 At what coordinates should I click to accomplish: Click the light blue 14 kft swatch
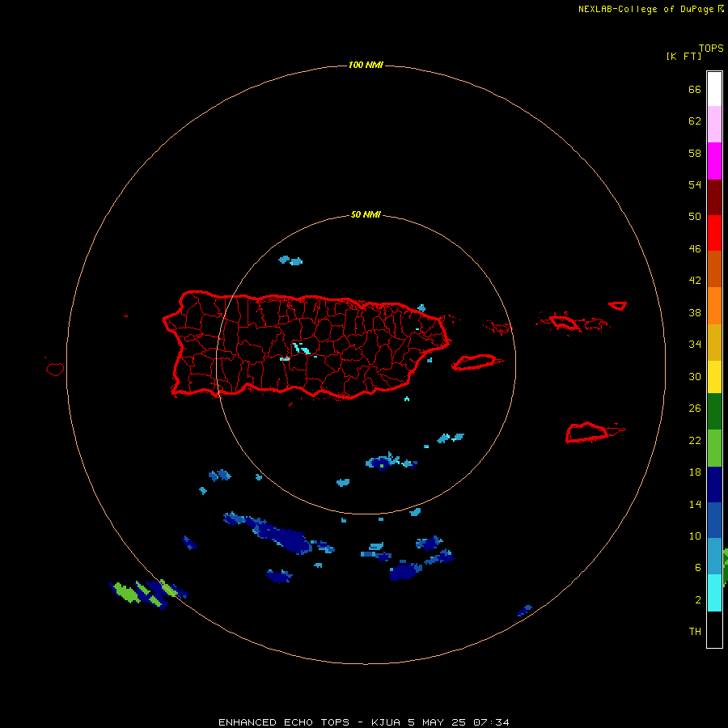pos(714,557)
